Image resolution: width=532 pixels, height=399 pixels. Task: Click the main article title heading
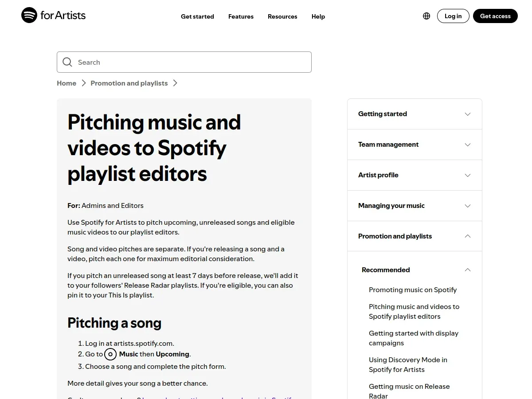[154, 148]
